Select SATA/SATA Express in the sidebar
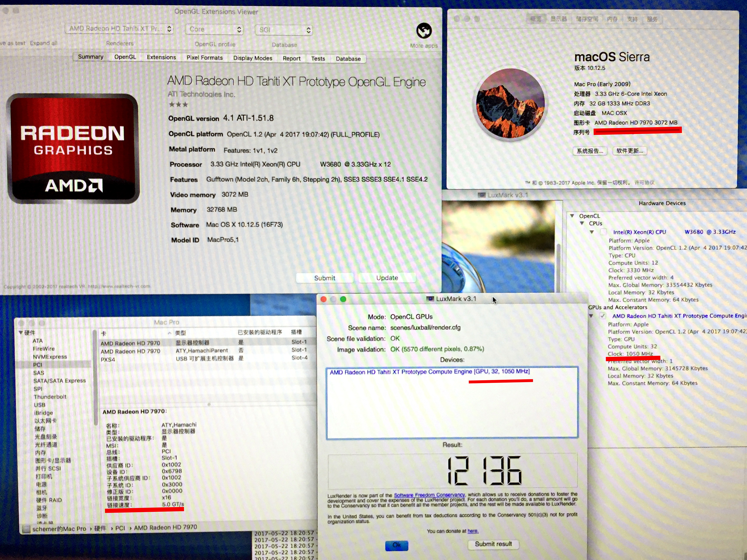The image size is (747, 560). [x=59, y=381]
